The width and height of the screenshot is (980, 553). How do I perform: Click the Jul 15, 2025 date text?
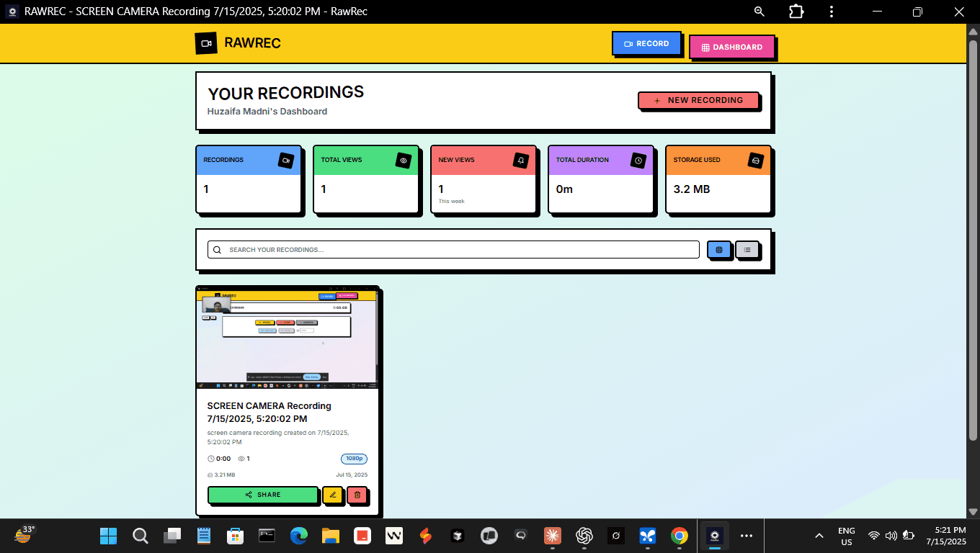tap(352, 475)
